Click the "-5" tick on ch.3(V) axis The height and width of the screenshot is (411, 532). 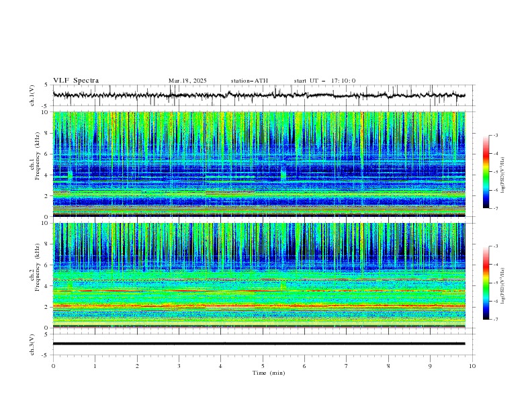pos(46,355)
